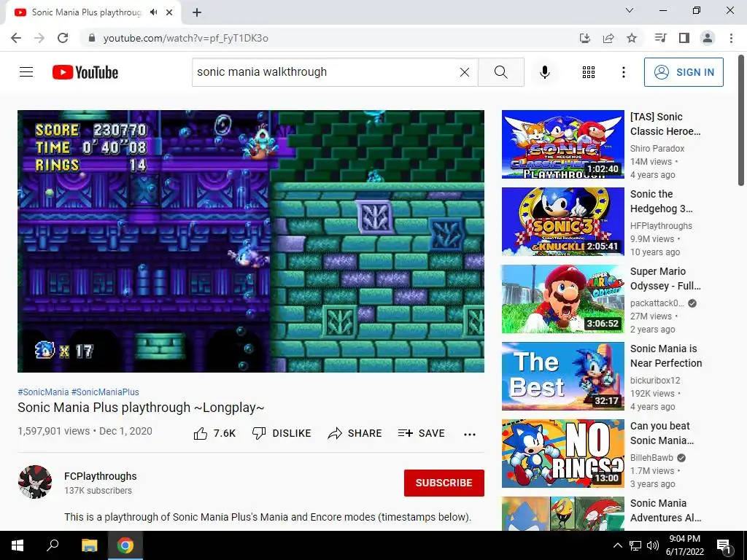
Task: Open the YouTube apps grid
Action: (x=589, y=72)
